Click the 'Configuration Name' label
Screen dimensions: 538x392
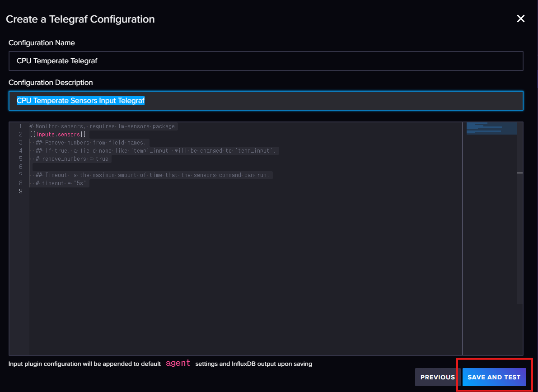pos(42,43)
